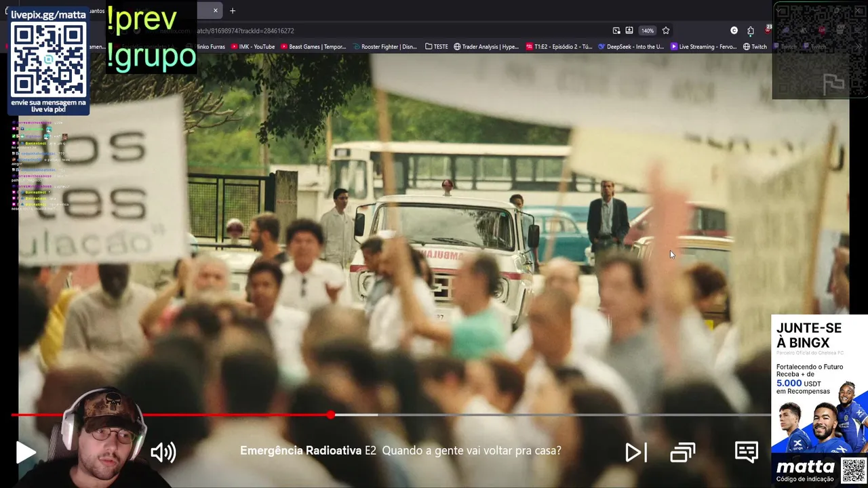Bookmark this page with star icon
Image resolution: width=868 pixels, height=488 pixels.
point(666,30)
